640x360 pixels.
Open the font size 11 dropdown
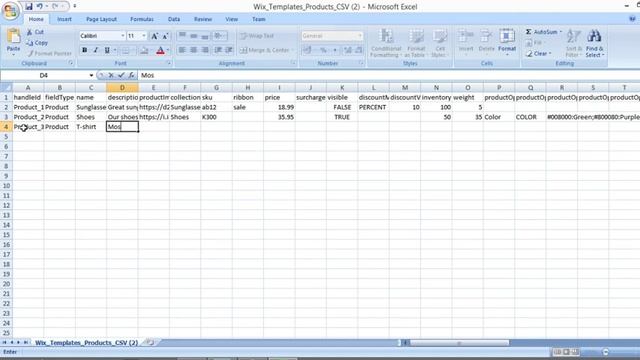coord(144,36)
